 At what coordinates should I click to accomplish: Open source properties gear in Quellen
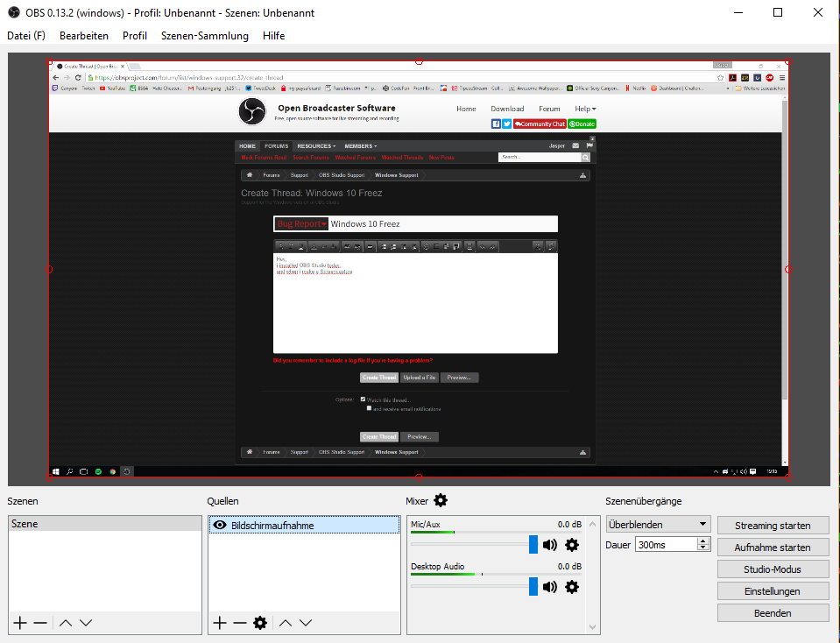coord(260,623)
